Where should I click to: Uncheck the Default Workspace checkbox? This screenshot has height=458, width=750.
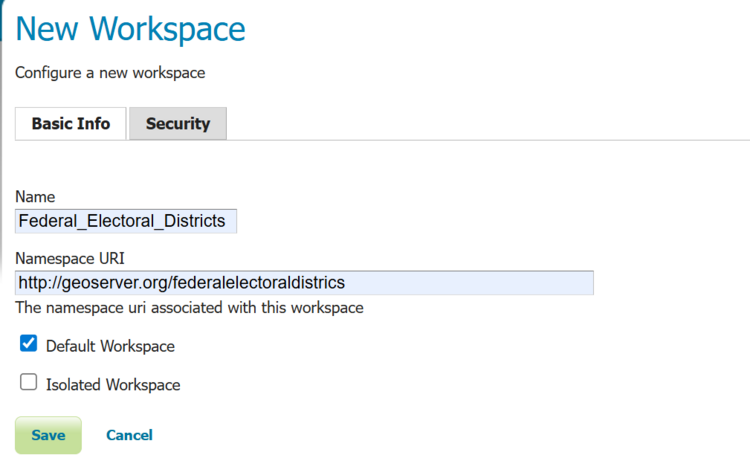(29, 344)
